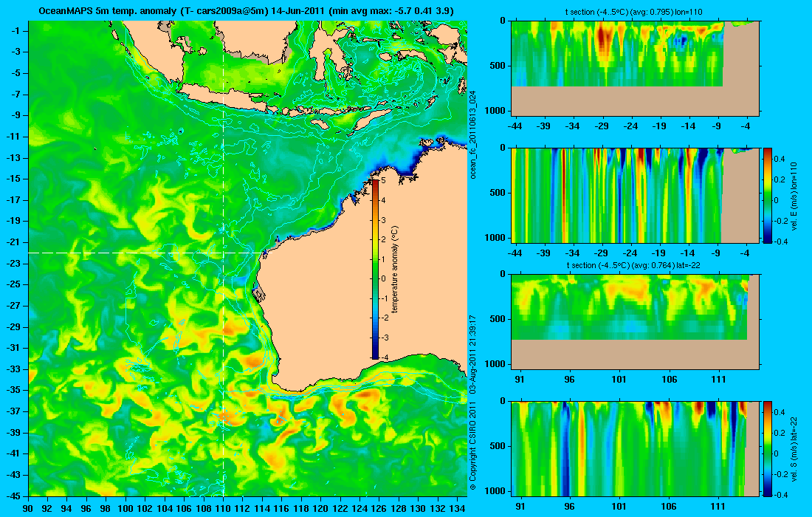
Task: Click the vel. E color bar scale
Action: tap(768, 195)
